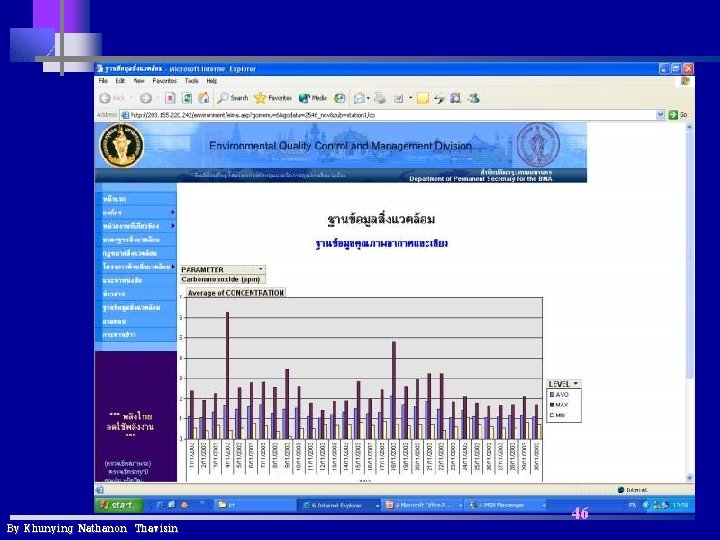Click the Print icon in toolbar
Screen dimensions: 720x540
[x=380, y=98]
